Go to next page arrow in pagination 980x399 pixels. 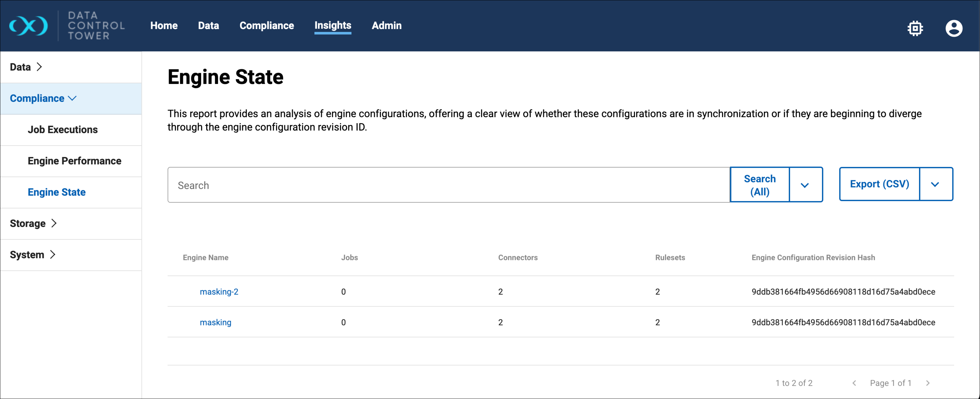927,383
